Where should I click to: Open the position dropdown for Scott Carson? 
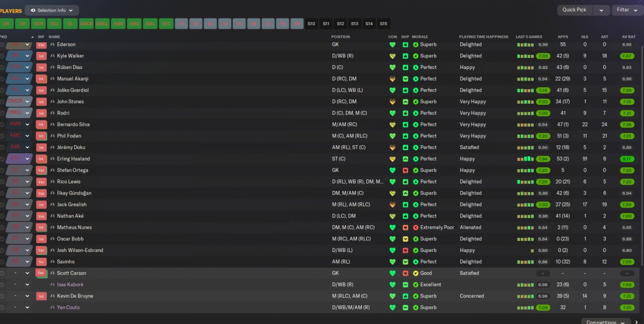pos(28,273)
